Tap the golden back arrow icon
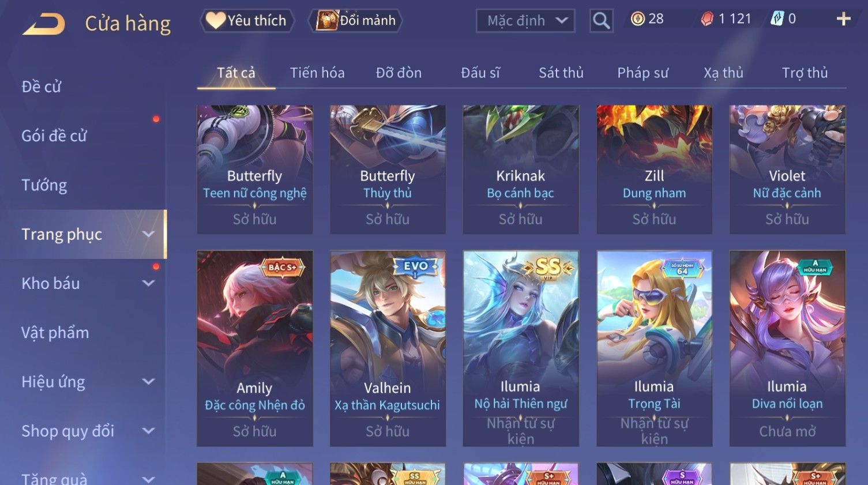This screenshot has height=485, width=868. point(44,24)
